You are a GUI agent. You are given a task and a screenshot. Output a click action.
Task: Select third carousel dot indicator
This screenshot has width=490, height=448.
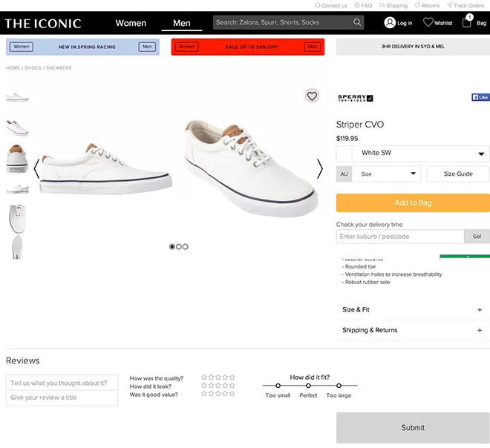[x=186, y=247]
